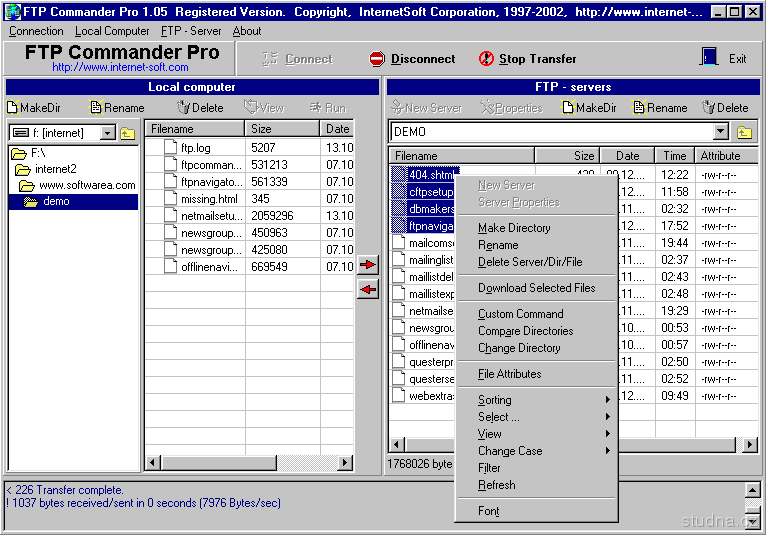766x535 pixels.
Task: Click file icon of webextra on server
Action: coord(399,395)
